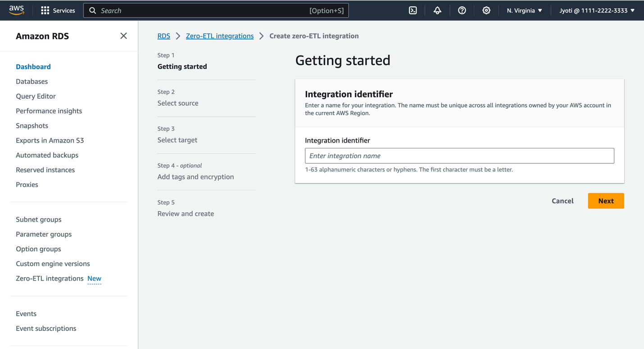
Task: Open Reserved instances in the sidebar
Action: click(45, 170)
